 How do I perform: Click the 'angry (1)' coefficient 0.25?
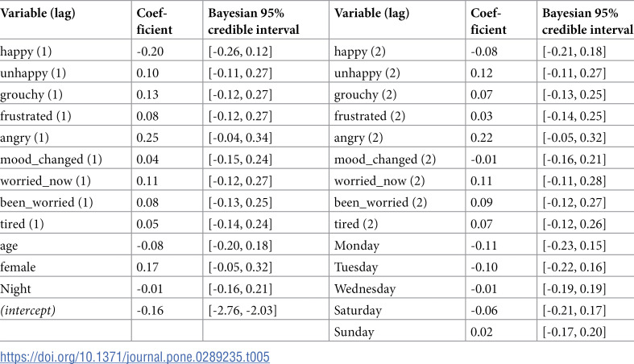[x=147, y=138]
